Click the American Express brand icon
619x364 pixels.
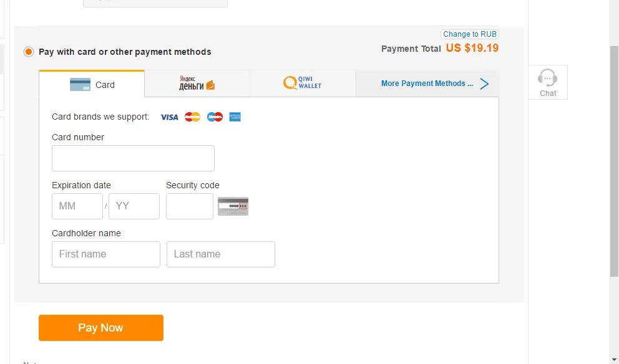[x=235, y=117]
